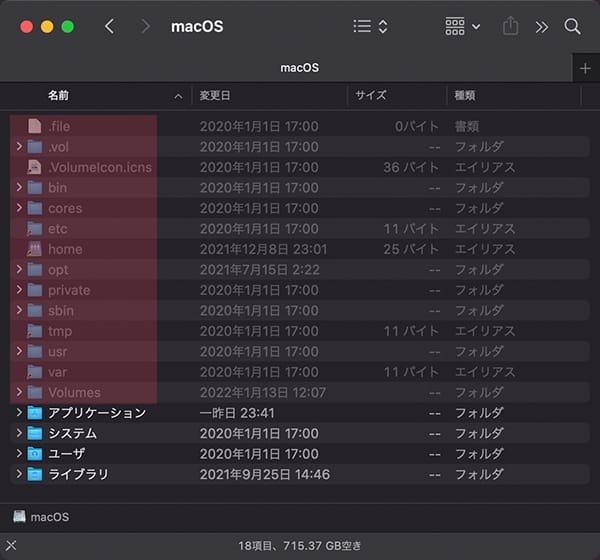
Task: Expand the sbin folder
Action: coord(19,310)
